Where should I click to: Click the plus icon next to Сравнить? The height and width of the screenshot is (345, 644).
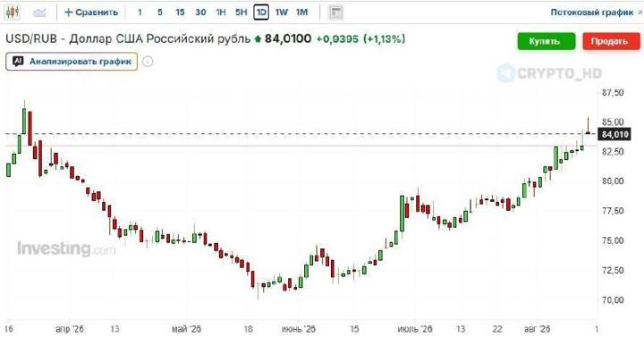coord(68,13)
